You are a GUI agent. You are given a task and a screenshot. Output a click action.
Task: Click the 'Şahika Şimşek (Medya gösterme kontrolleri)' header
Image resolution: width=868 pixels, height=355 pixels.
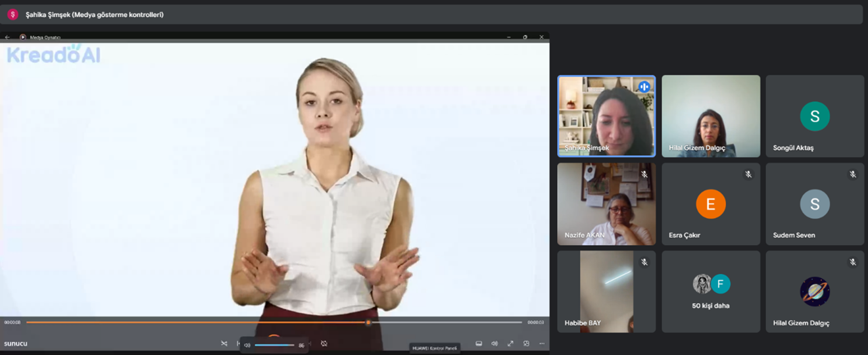[94, 14]
